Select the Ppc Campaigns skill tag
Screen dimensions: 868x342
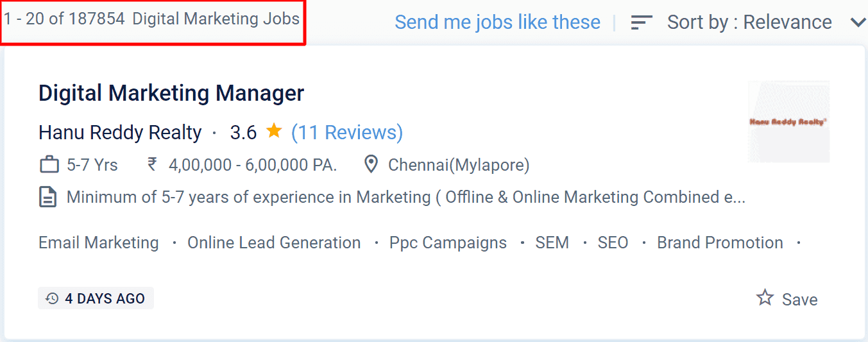pyautogui.click(x=448, y=243)
